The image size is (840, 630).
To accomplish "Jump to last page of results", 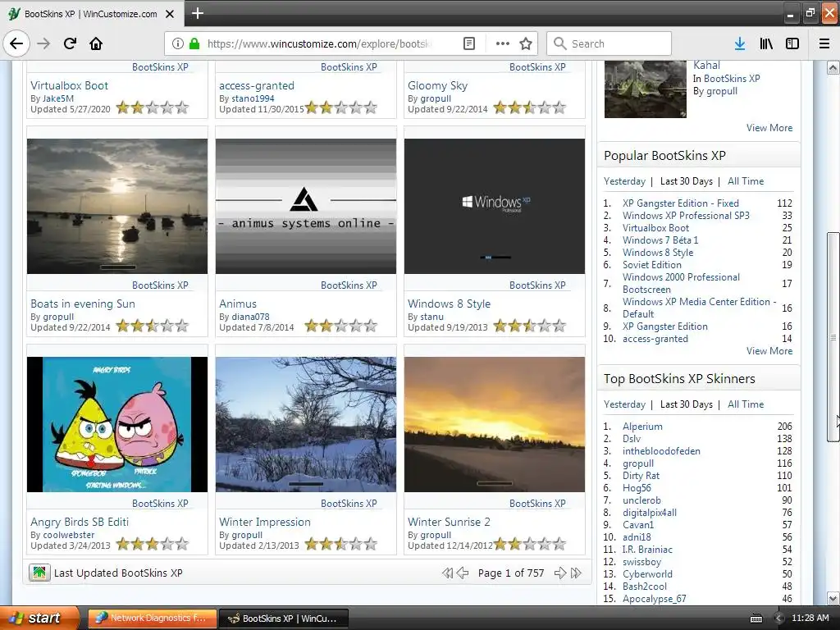I will [576, 573].
